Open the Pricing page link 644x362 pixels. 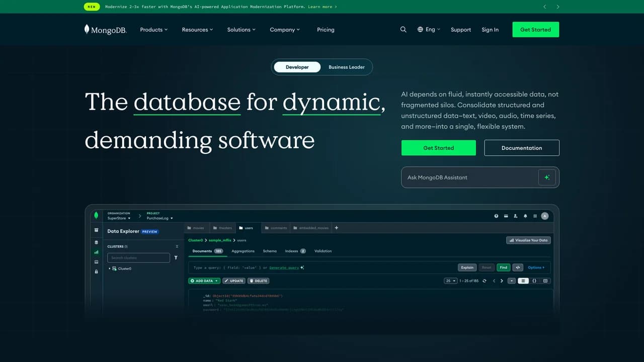tap(326, 30)
